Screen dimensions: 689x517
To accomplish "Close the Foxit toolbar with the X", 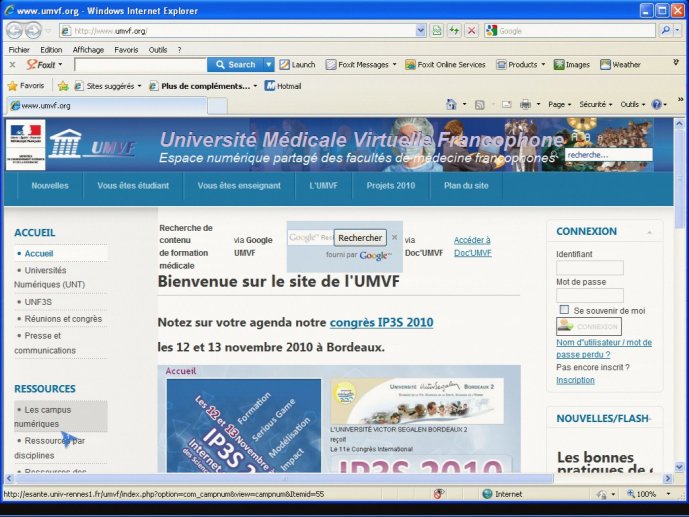I will [x=12, y=65].
